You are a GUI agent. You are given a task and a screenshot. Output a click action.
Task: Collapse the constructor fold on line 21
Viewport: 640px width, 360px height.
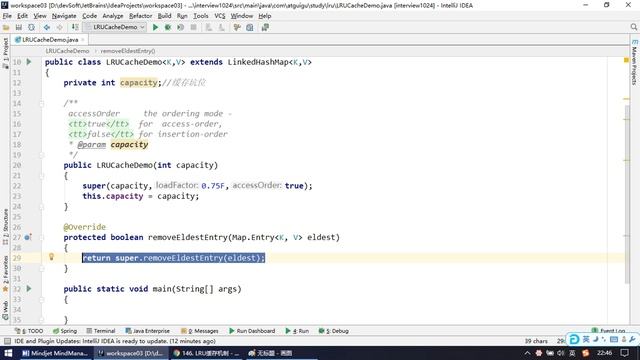coord(42,176)
